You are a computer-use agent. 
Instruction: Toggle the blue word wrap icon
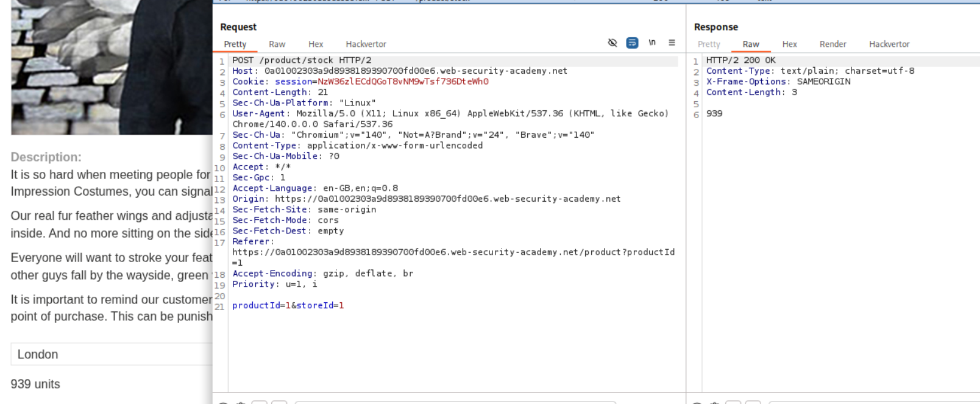pos(632,43)
